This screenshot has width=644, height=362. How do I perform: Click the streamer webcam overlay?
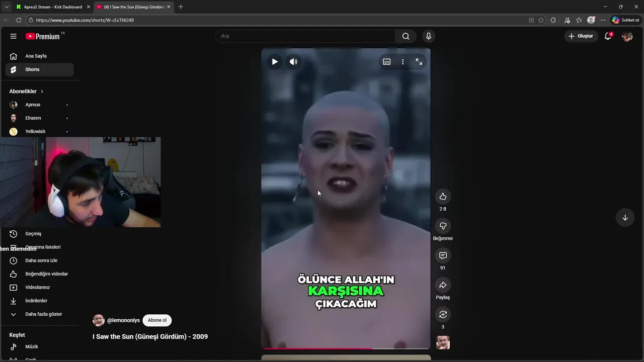click(x=80, y=182)
